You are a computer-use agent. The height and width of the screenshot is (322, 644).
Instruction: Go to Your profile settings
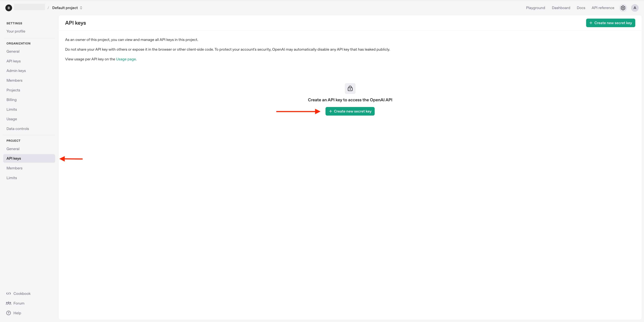29,31
